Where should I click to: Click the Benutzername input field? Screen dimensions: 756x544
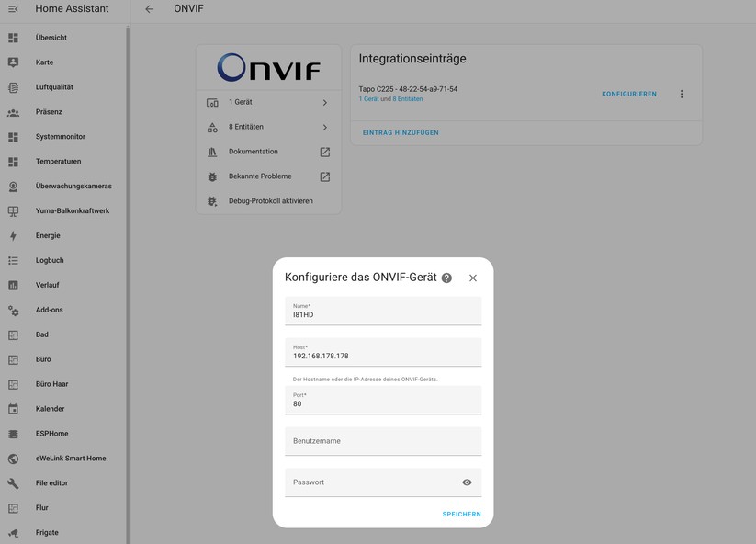[x=383, y=441]
